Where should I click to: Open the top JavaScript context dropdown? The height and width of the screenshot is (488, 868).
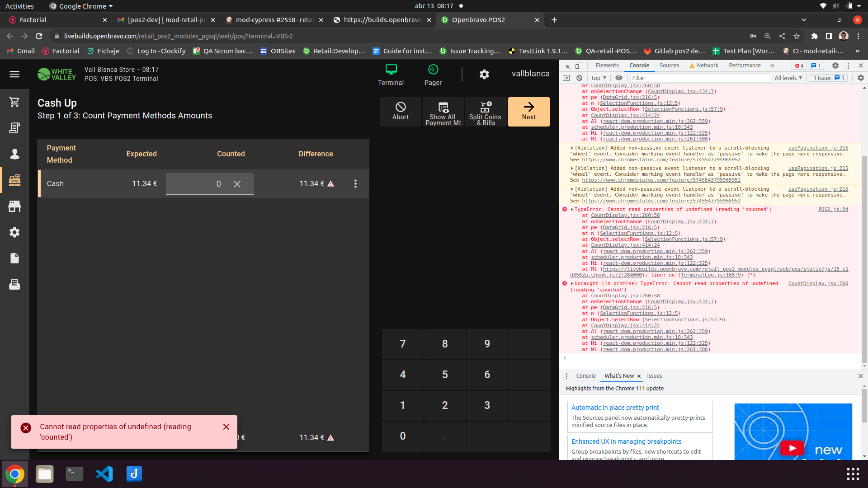click(599, 78)
